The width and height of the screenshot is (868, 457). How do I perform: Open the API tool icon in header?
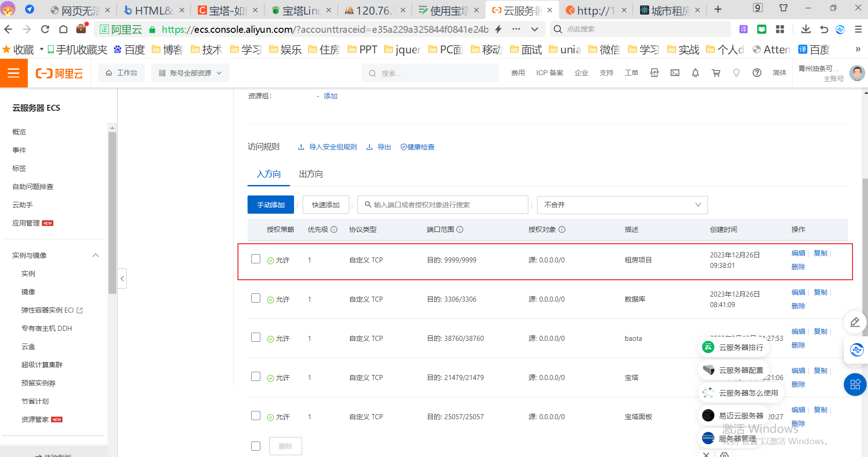pos(654,73)
